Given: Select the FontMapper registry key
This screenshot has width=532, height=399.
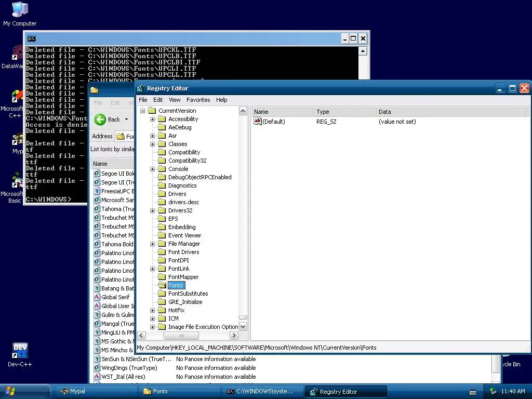Looking at the screenshot, I should 183,277.
